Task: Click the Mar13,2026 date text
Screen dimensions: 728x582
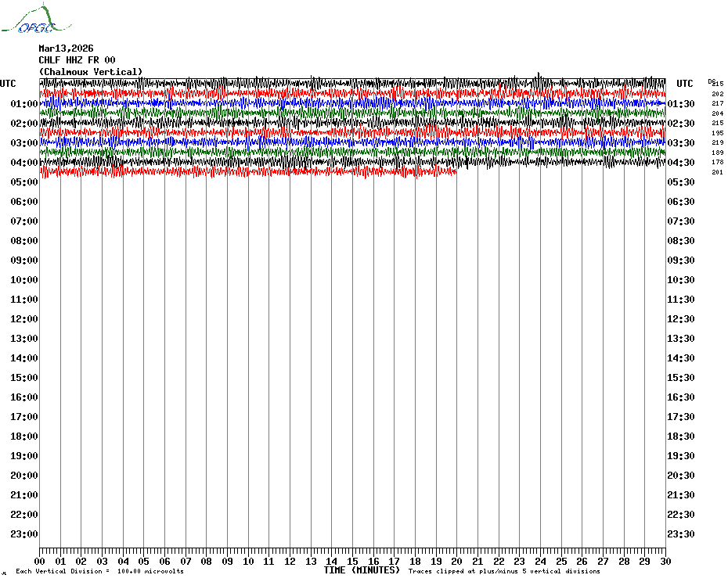Action: [66, 48]
